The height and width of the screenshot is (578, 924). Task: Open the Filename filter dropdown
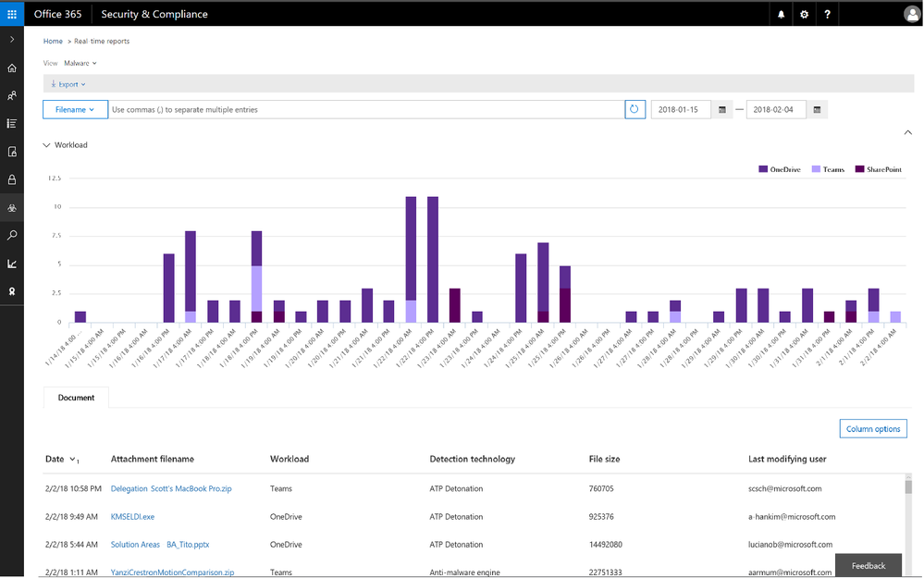tap(76, 110)
